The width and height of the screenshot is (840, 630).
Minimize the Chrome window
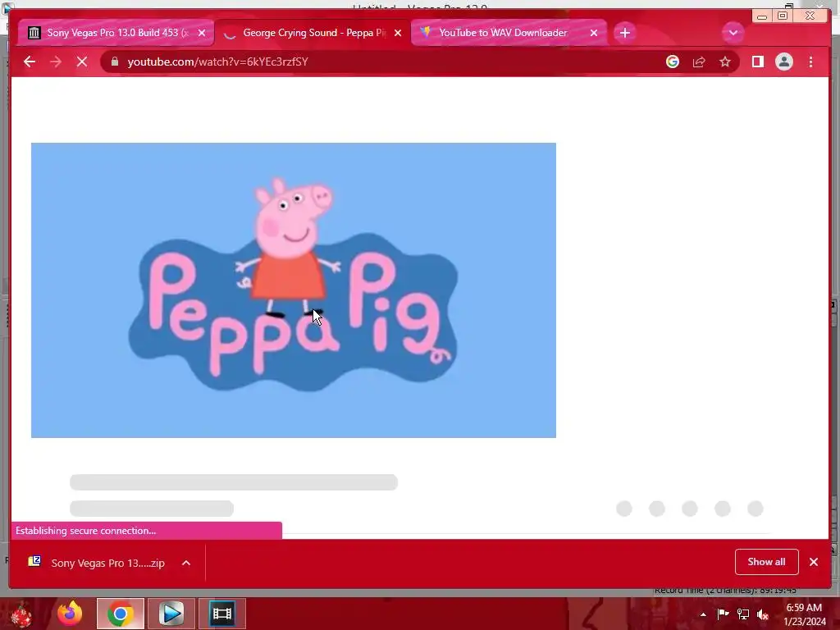[x=762, y=16]
